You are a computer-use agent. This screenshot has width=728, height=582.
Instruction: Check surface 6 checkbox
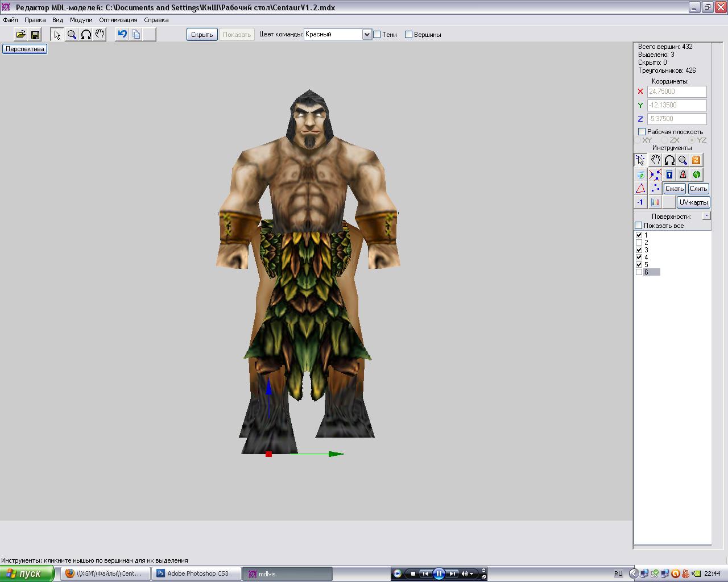[639, 272]
